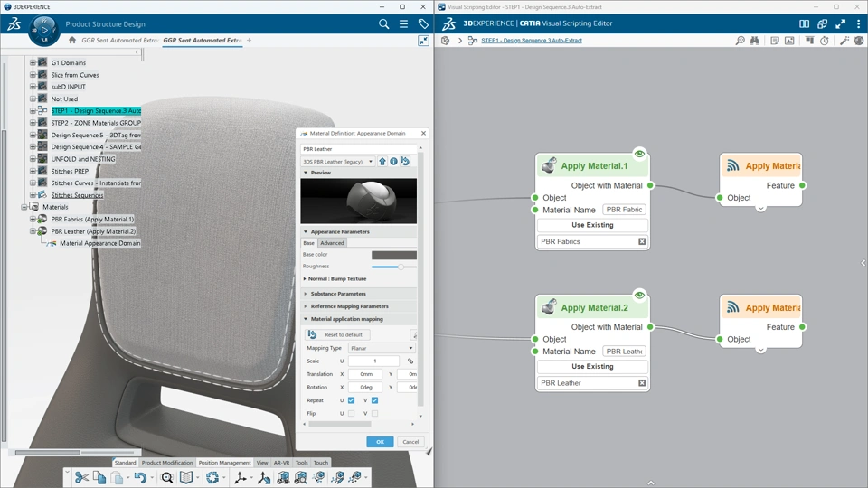Open search magnifier in Product Structure Design header
This screenshot has width=868, height=488.
coord(384,24)
